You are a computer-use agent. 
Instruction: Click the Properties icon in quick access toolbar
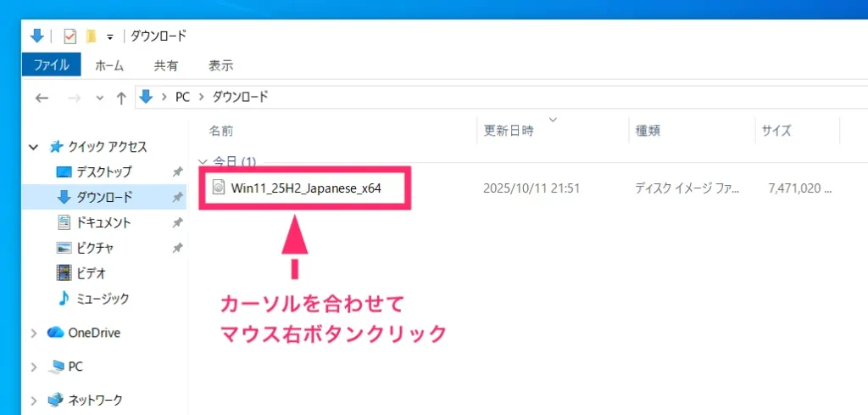(x=70, y=36)
